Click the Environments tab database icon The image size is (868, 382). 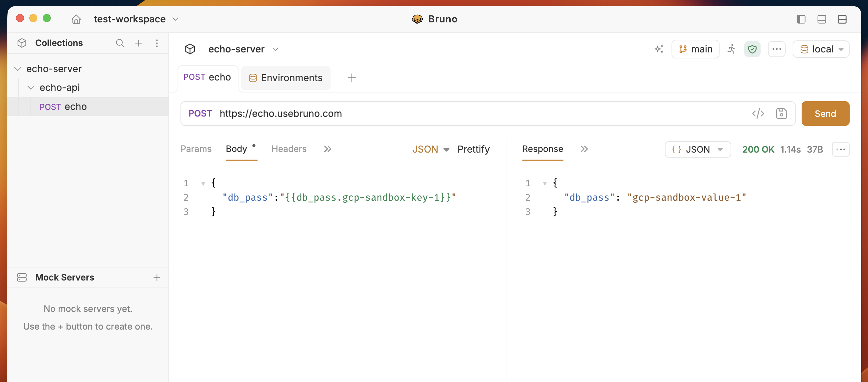tap(253, 78)
